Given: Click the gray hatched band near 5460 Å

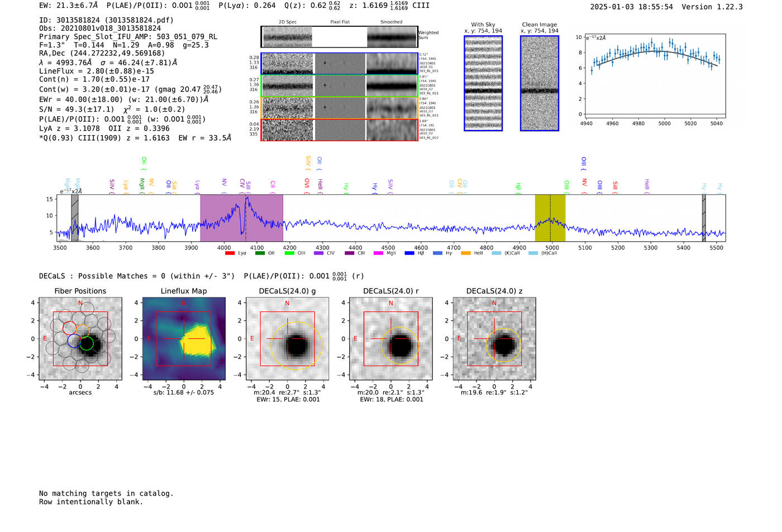Looking at the screenshot, I should (704, 218).
